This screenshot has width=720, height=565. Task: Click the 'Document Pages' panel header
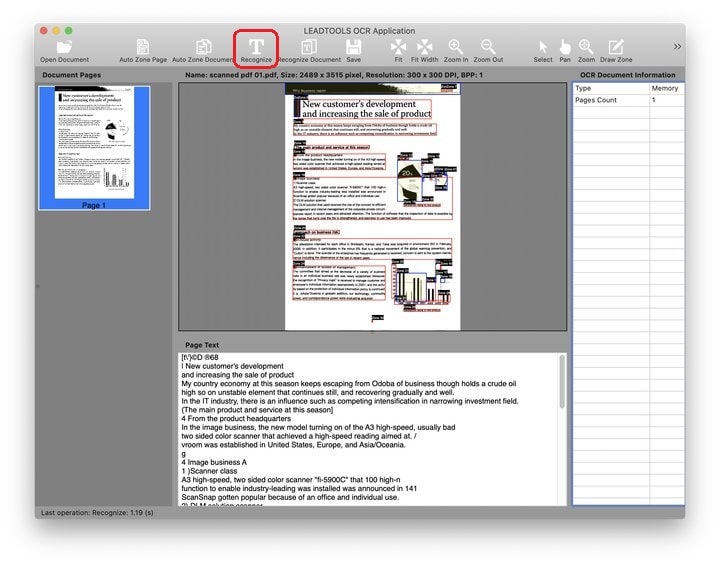pos(72,75)
